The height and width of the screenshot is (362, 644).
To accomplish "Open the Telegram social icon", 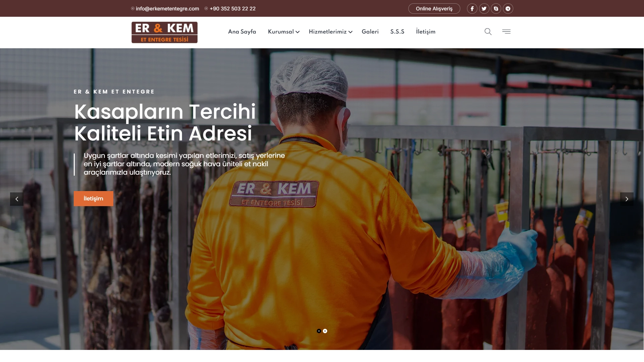I will [x=508, y=9].
